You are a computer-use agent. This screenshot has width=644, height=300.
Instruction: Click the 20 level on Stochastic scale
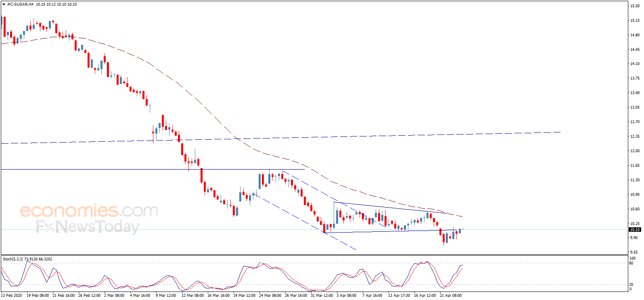(x=631, y=285)
